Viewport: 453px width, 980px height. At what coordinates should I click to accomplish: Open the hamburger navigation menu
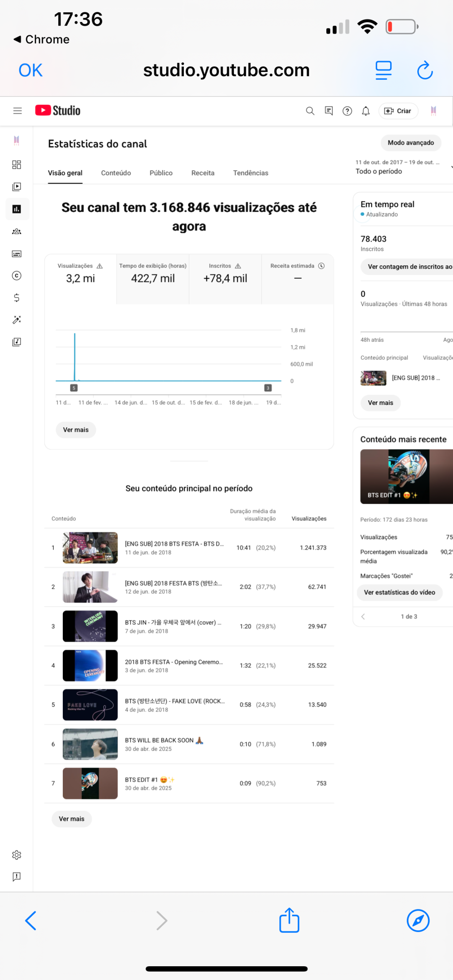tap(17, 111)
